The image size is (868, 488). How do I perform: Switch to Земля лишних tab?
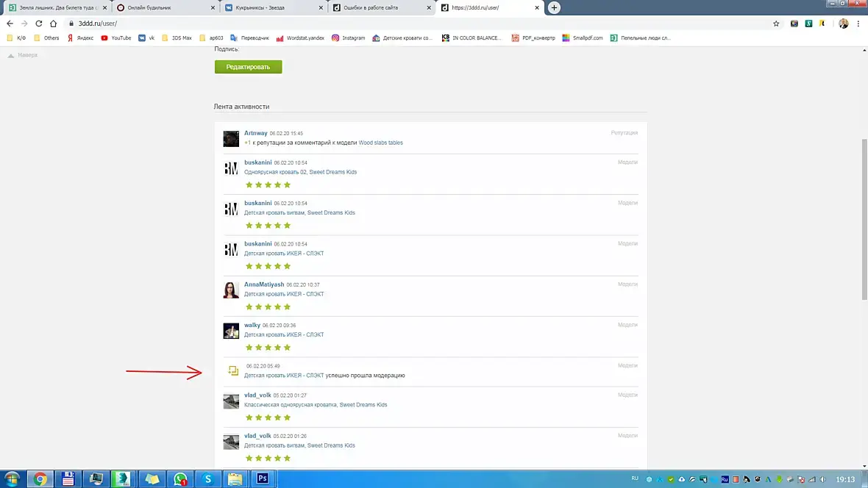click(x=57, y=8)
